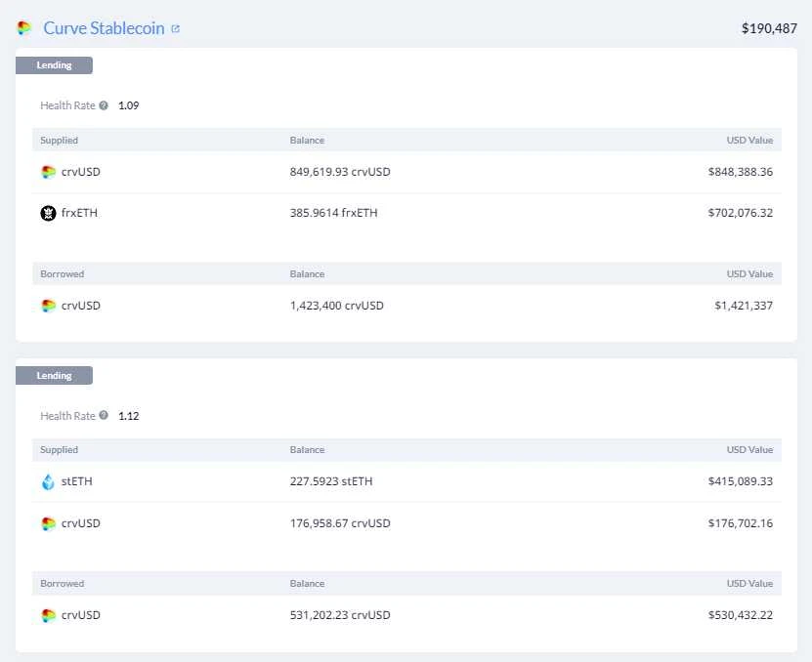Open the external link icon beside Curve Stablecoin
Screen dimensions: 812x662
[x=176, y=28]
